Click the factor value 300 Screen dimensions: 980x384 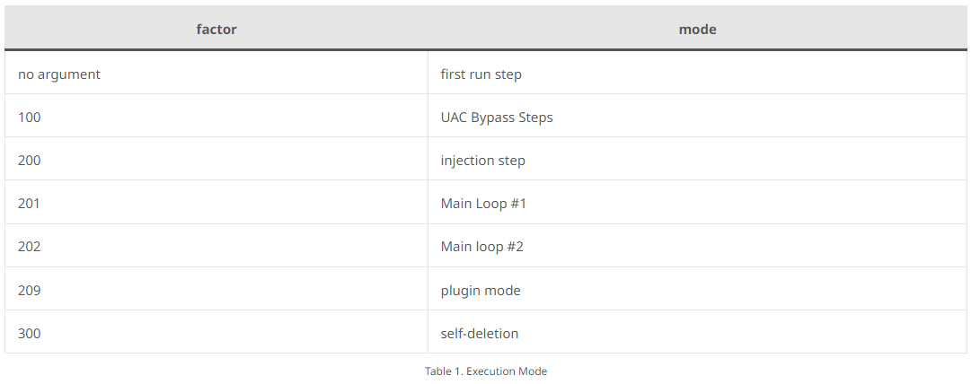coord(30,334)
